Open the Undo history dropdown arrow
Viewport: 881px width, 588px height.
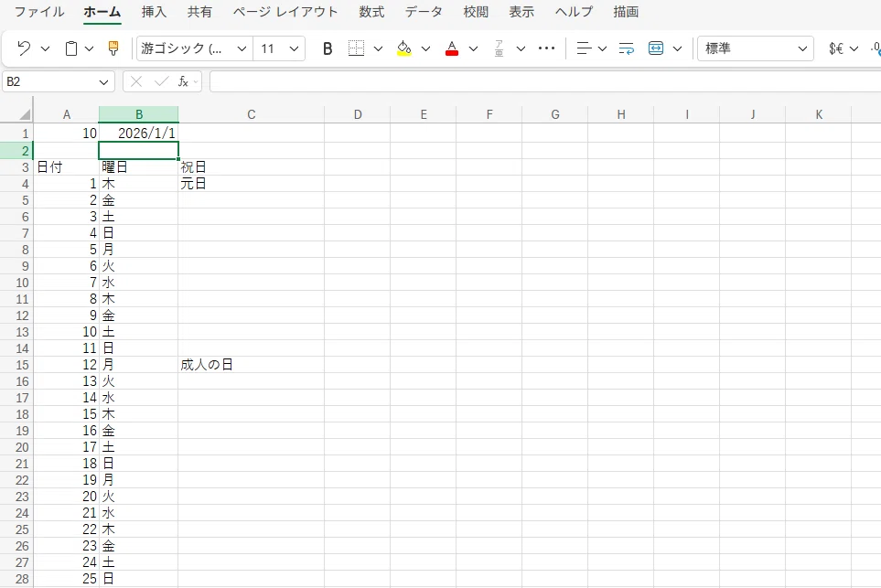point(46,48)
